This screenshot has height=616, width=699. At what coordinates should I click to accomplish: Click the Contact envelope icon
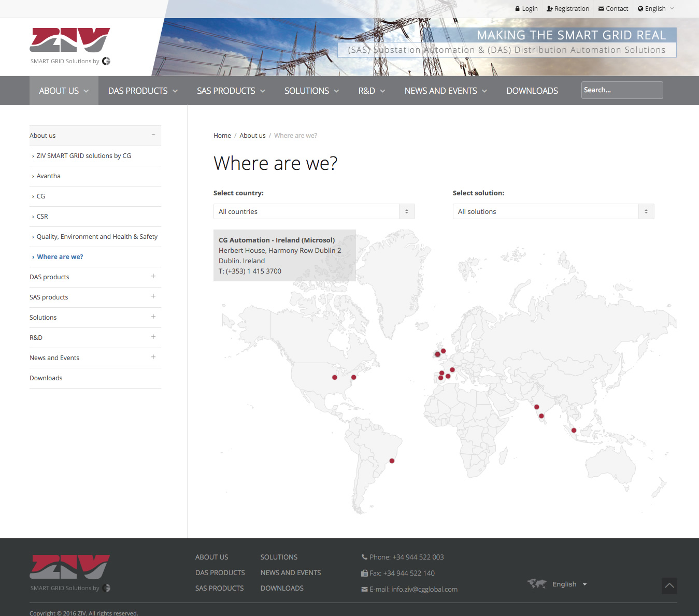601,9
